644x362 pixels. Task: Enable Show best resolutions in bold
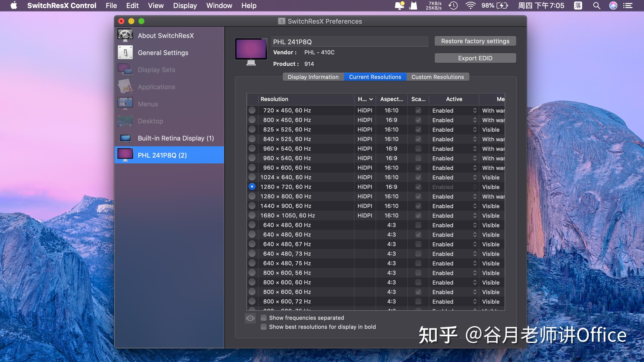click(x=264, y=327)
